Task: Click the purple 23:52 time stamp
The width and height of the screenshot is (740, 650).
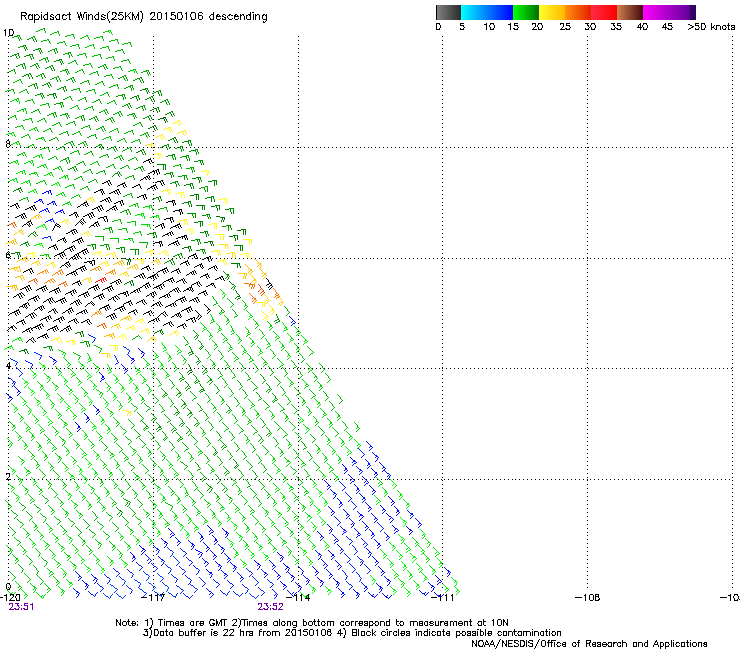Action: pyautogui.click(x=270, y=607)
